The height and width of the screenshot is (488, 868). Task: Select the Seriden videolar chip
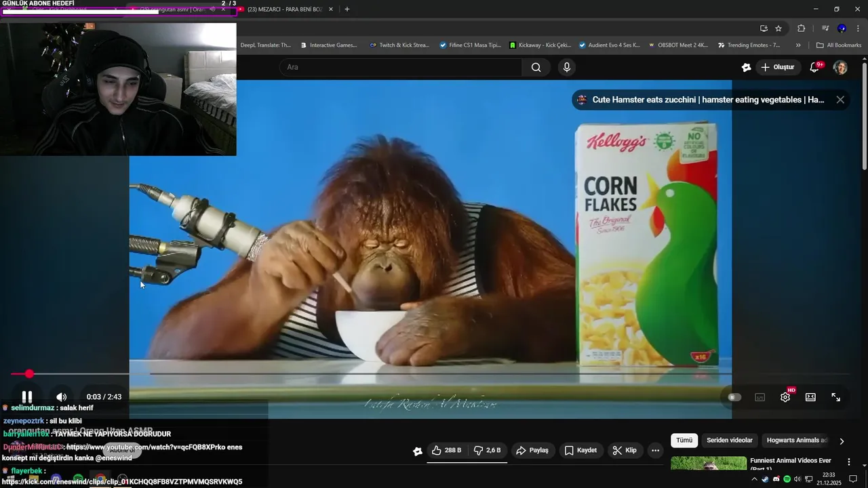(730, 441)
